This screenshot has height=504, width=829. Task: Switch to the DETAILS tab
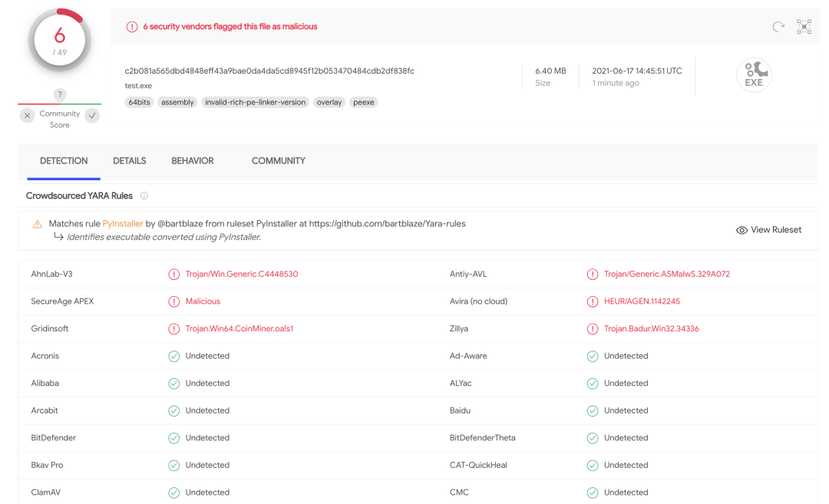click(130, 160)
